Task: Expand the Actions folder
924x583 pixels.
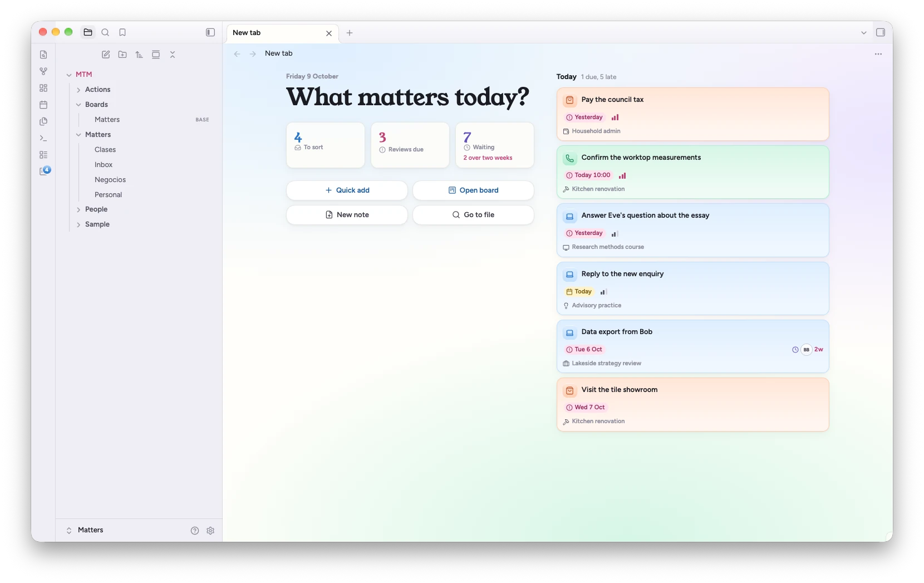Action: pos(78,90)
